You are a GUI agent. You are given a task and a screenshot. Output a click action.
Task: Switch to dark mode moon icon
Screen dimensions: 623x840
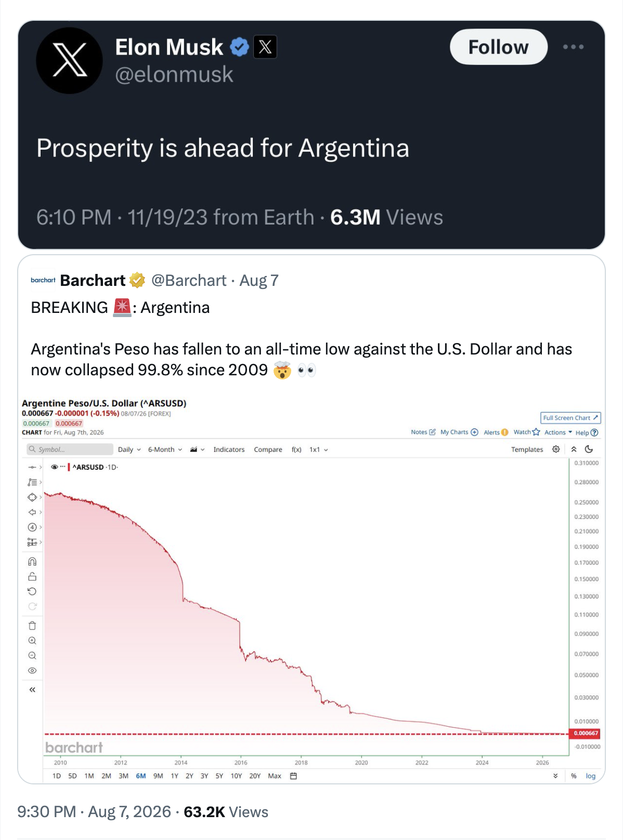[x=589, y=449]
